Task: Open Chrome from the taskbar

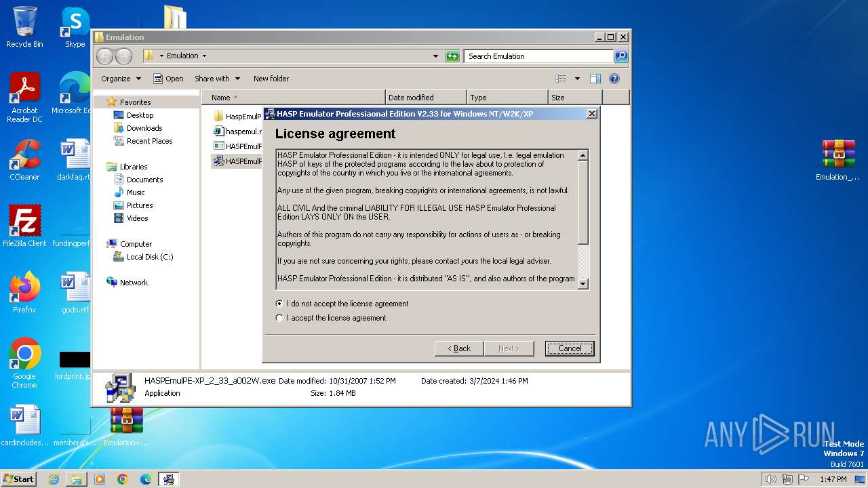Action: click(x=123, y=479)
